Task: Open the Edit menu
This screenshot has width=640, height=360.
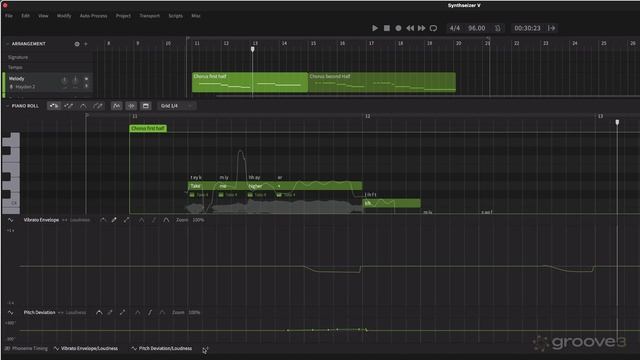Action: (x=25, y=16)
